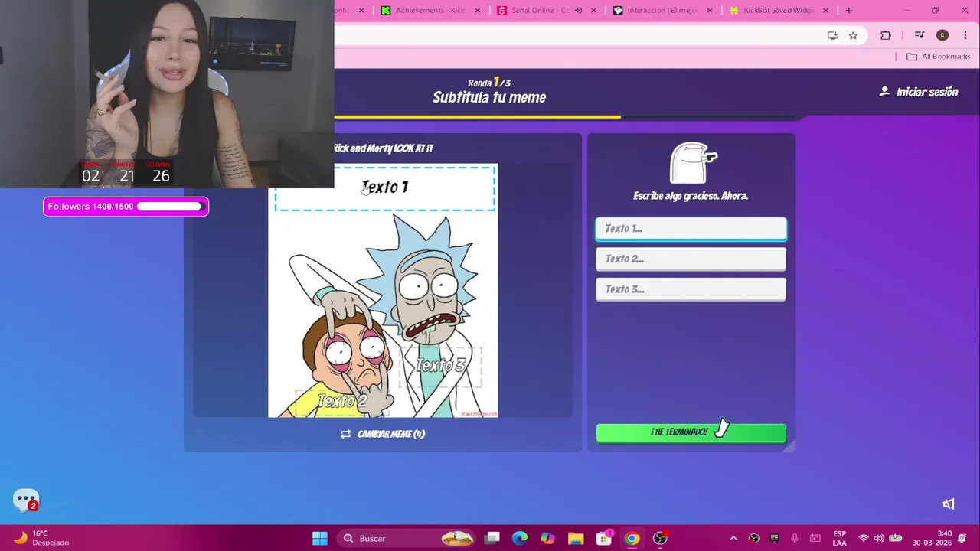The height and width of the screenshot is (551, 980).
Task: Open the Chrome profile avatar
Action: click(x=942, y=35)
